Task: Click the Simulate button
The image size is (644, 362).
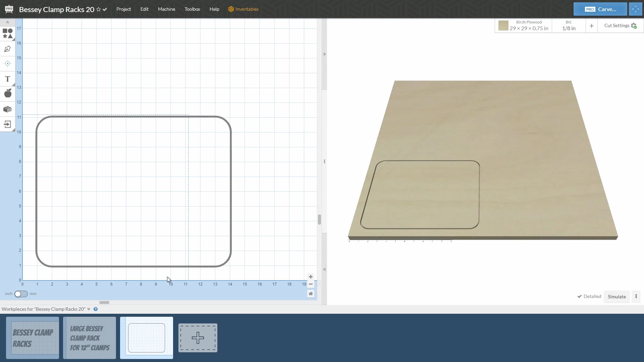Action: (616, 297)
